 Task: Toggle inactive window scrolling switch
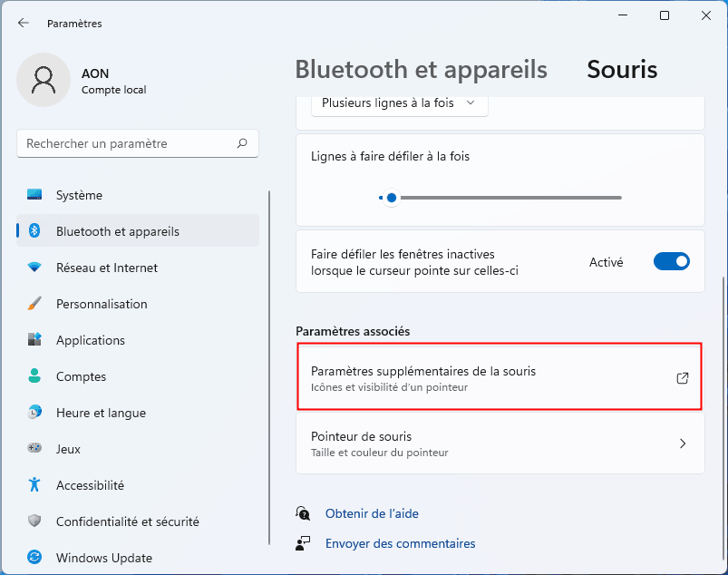(x=671, y=262)
